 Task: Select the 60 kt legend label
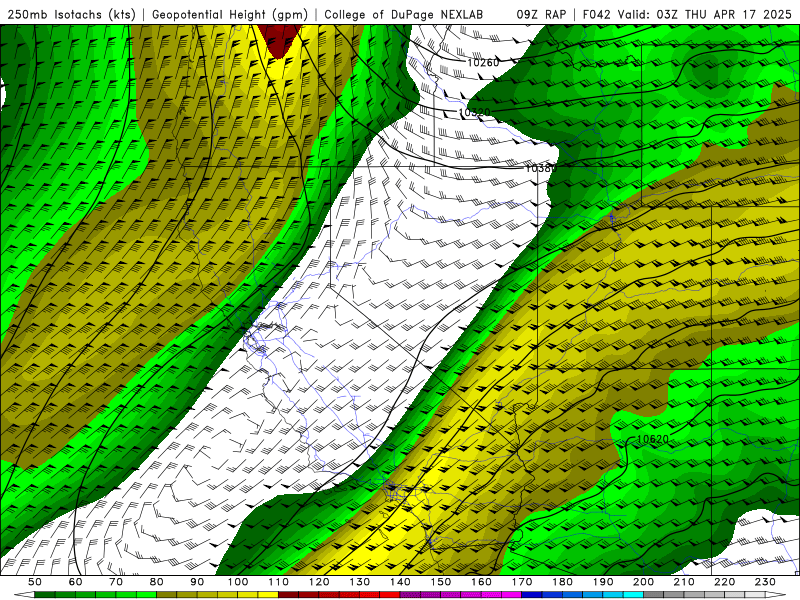(76, 582)
